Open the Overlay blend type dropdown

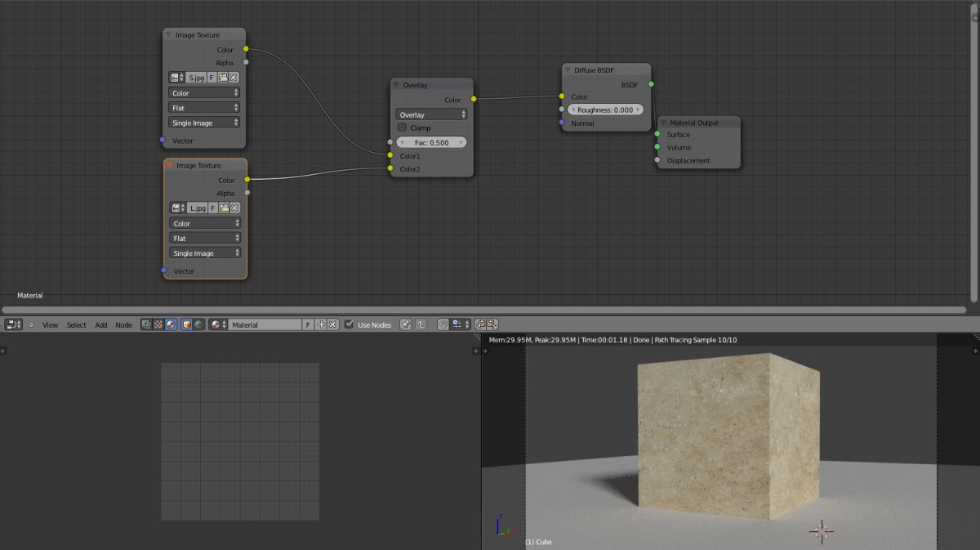pyautogui.click(x=432, y=114)
